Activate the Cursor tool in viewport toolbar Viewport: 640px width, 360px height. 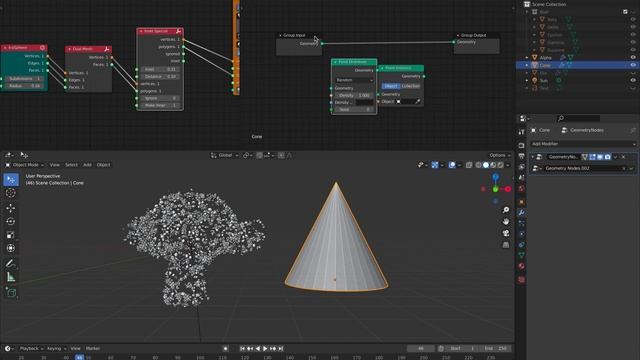coord(11,193)
